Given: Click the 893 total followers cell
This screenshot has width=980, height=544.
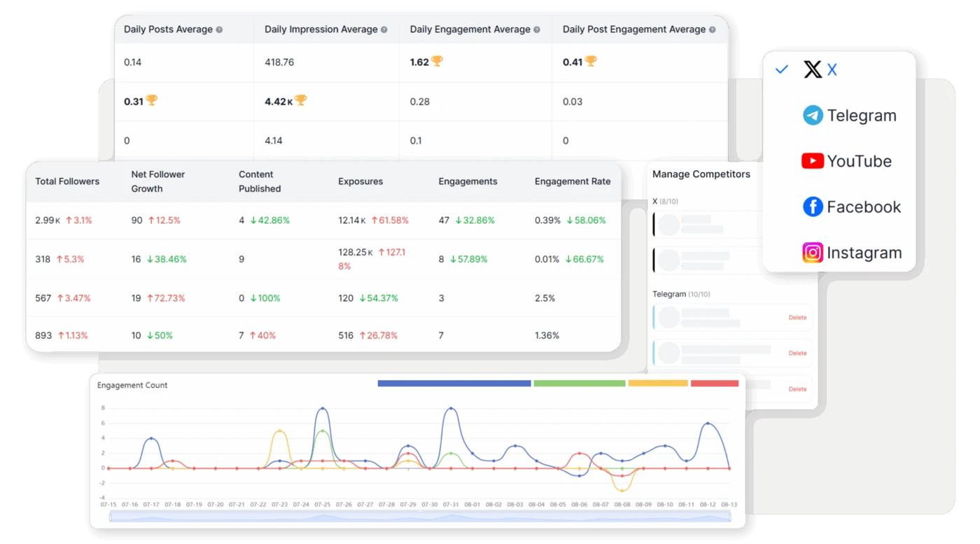Looking at the screenshot, I should click(62, 335).
